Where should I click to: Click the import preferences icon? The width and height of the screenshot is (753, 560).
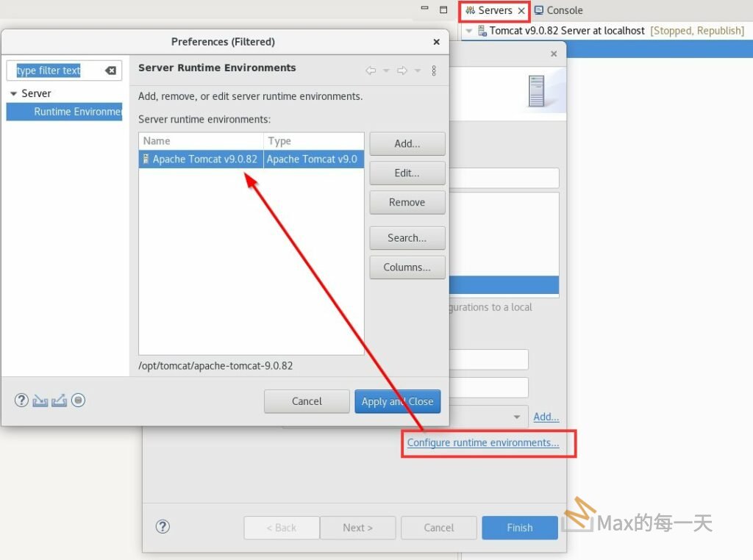coord(40,401)
